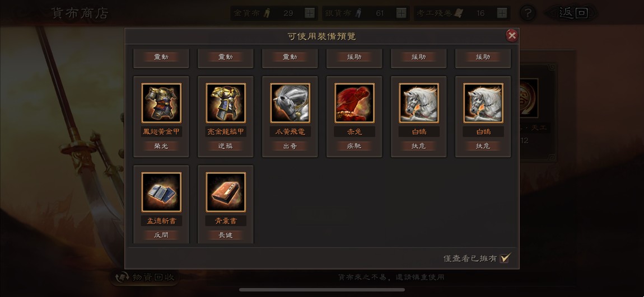This screenshot has width=644, height=297.
Task: Click the 反間 skill label
Action: coord(161,235)
